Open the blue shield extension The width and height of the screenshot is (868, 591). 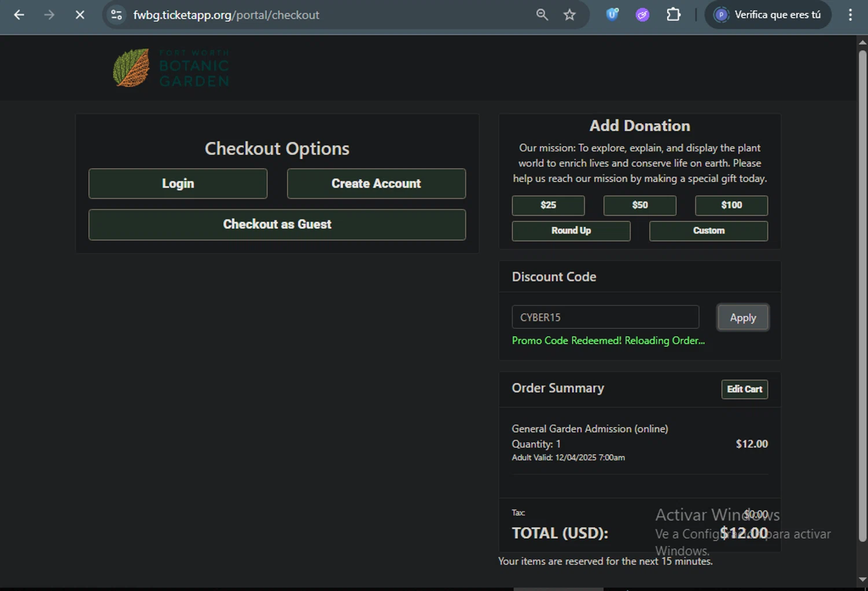[x=612, y=15]
